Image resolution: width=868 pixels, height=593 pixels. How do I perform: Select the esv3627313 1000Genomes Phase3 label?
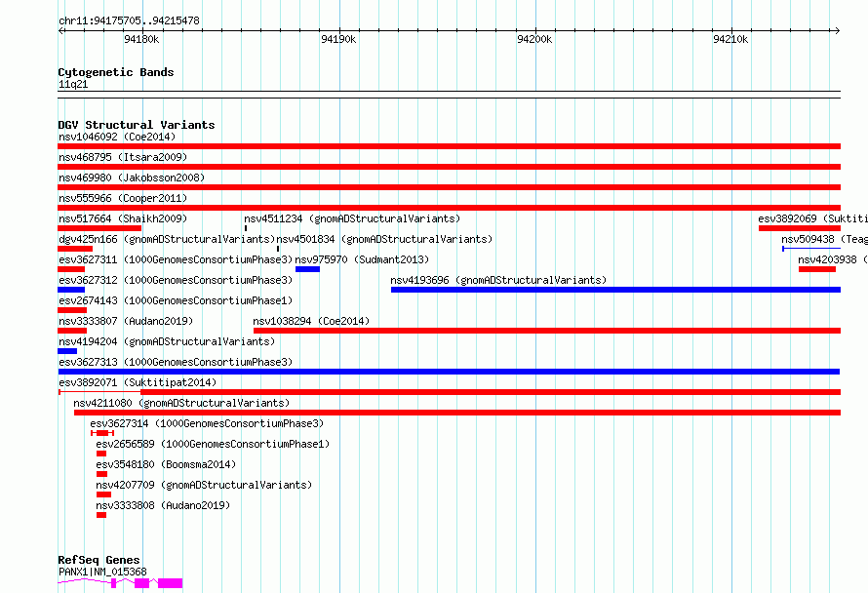176,362
